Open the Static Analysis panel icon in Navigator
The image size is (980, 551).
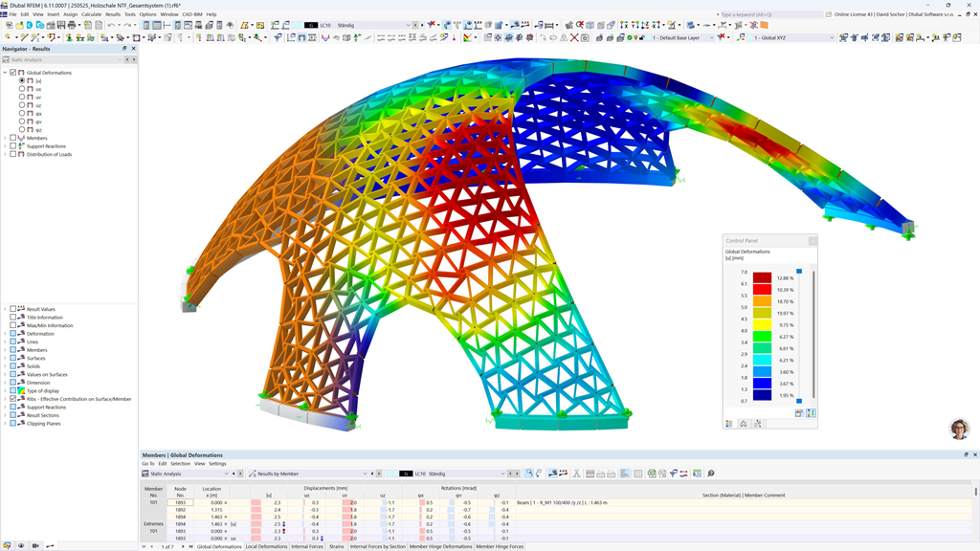(6, 59)
